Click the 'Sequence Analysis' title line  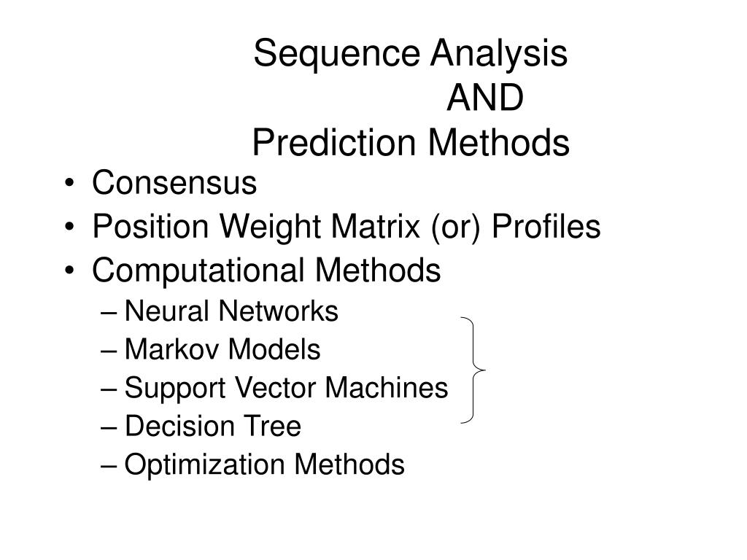(410, 53)
